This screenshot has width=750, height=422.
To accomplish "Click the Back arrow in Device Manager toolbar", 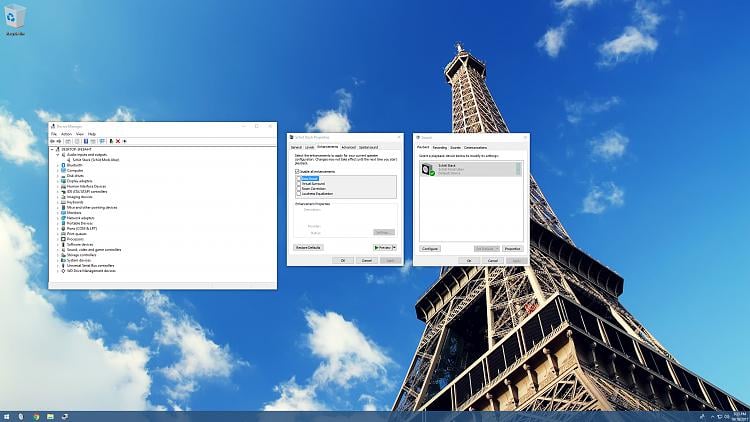I will pyautogui.click(x=54, y=141).
